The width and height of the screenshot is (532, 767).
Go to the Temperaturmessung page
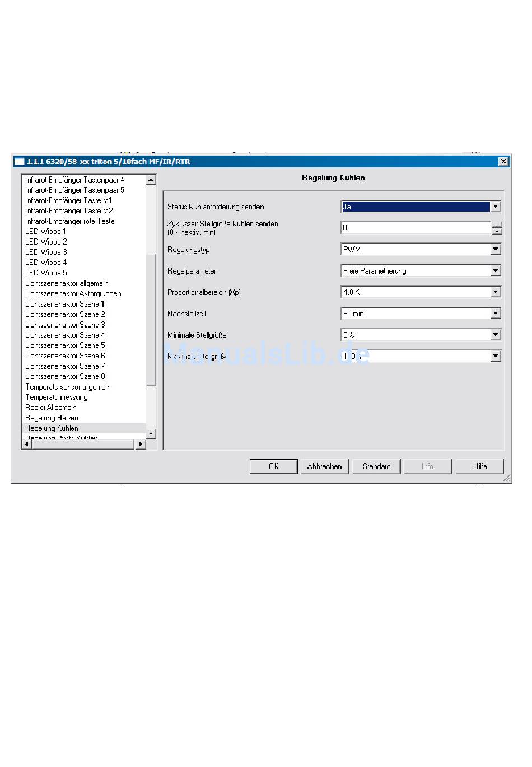(x=57, y=397)
